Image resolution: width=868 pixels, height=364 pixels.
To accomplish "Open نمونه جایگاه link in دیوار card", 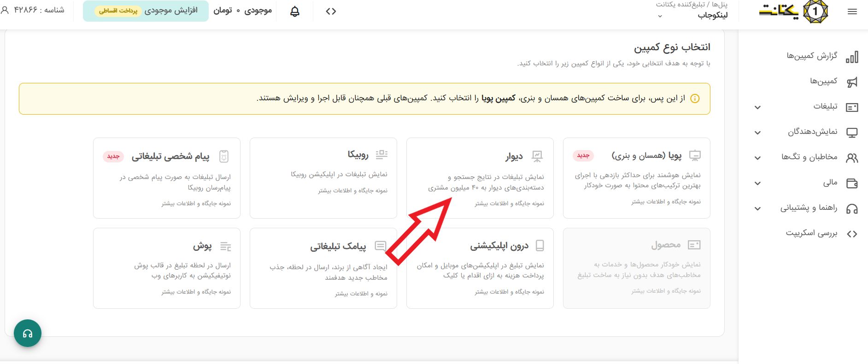I will 509,203.
